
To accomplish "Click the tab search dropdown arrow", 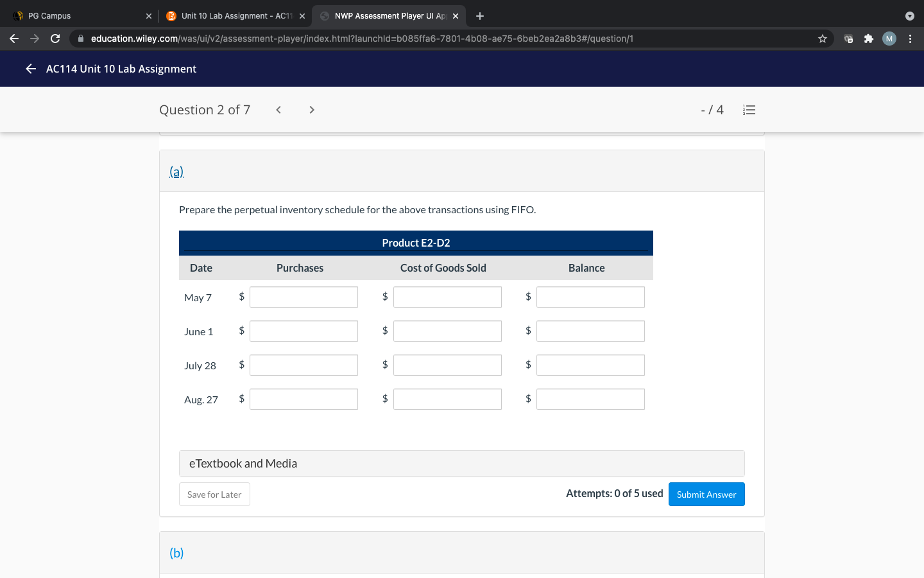I will click(x=909, y=16).
